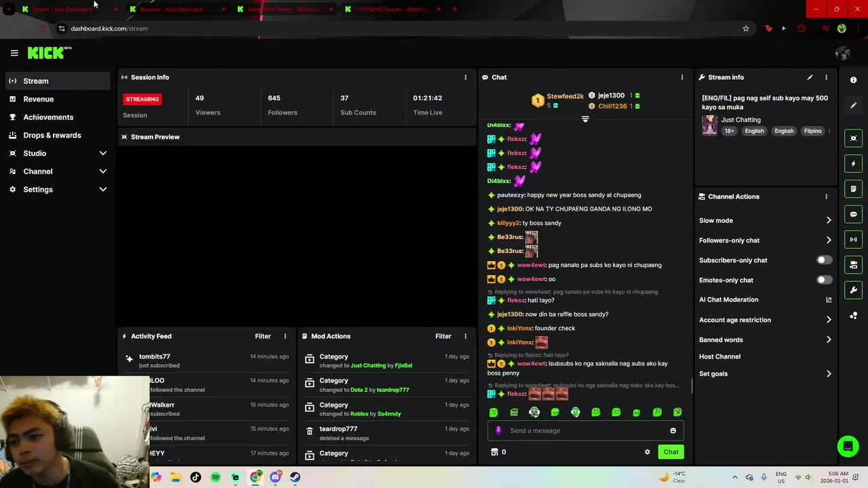The image size is (868, 488).
Task: Click the chat scrollbar
Action: tap(691, 386)
